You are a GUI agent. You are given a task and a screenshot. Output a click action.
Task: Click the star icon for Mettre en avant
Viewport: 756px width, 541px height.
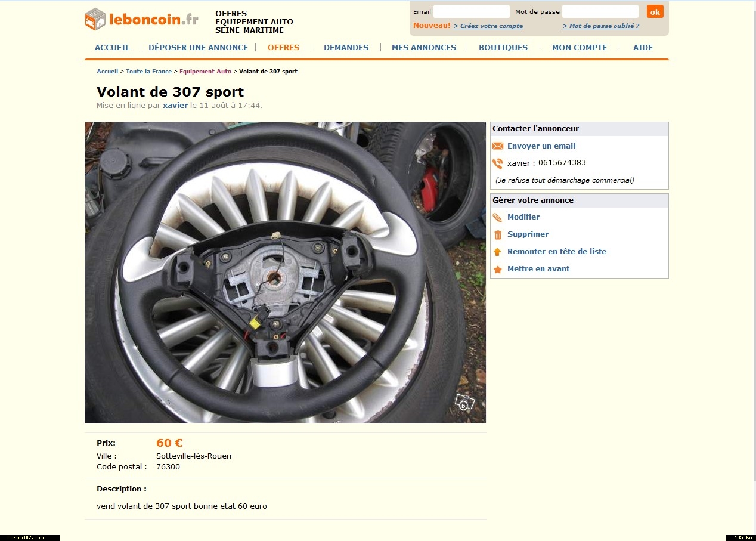pos(497,270)
